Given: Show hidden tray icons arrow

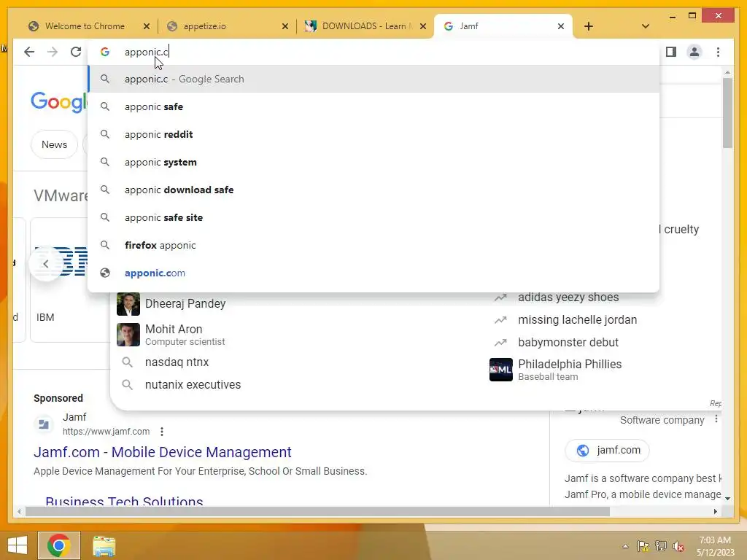Looking at the screenshot, I should point(625,546).
